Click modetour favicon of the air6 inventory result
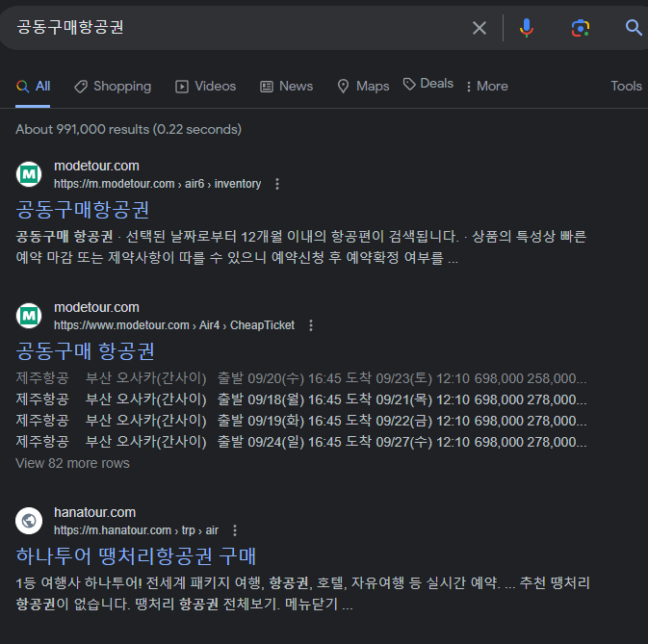 [29, 174]
